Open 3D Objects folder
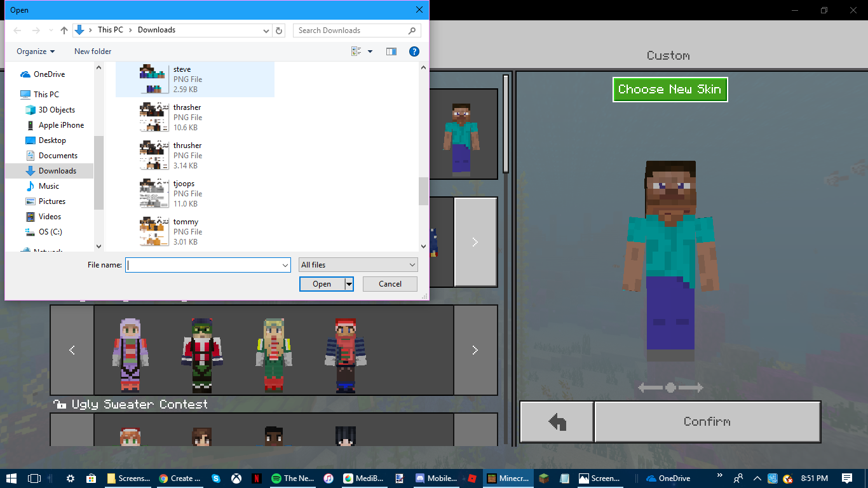 (x=57, y=110)
